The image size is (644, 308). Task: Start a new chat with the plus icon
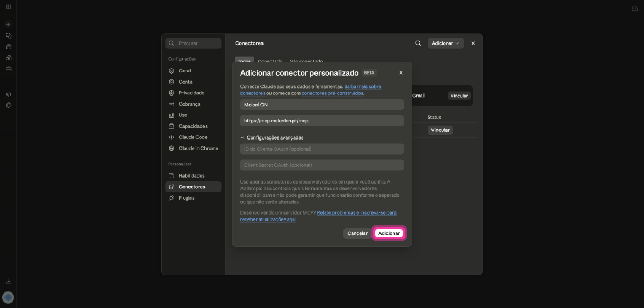[x=8, y=24]
